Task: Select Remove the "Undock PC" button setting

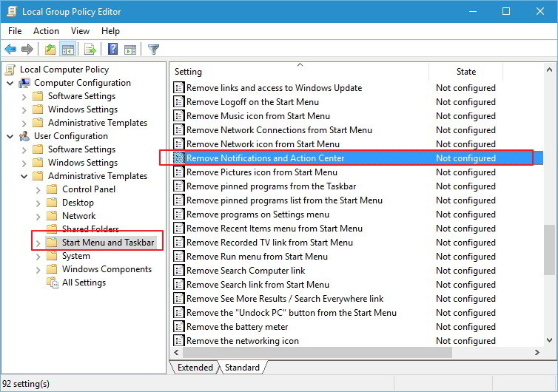Action: (357, 313)
